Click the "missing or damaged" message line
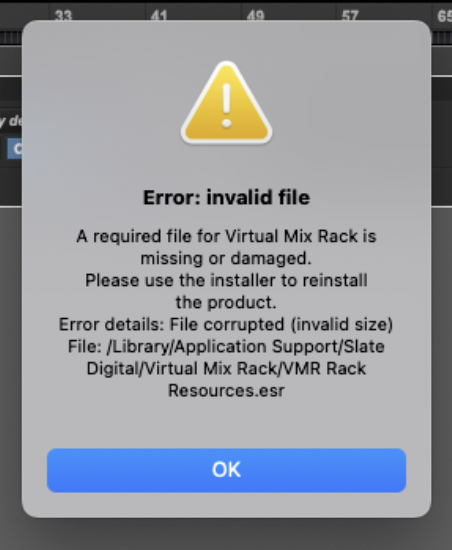Image resolution: width=452 pixels, height=550 pixels. click(x=226, y=259)
